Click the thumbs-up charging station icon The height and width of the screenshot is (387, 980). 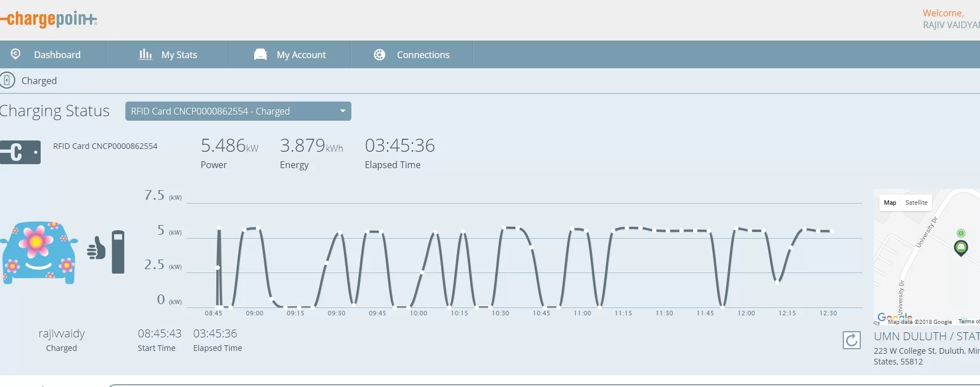point(106,251)
